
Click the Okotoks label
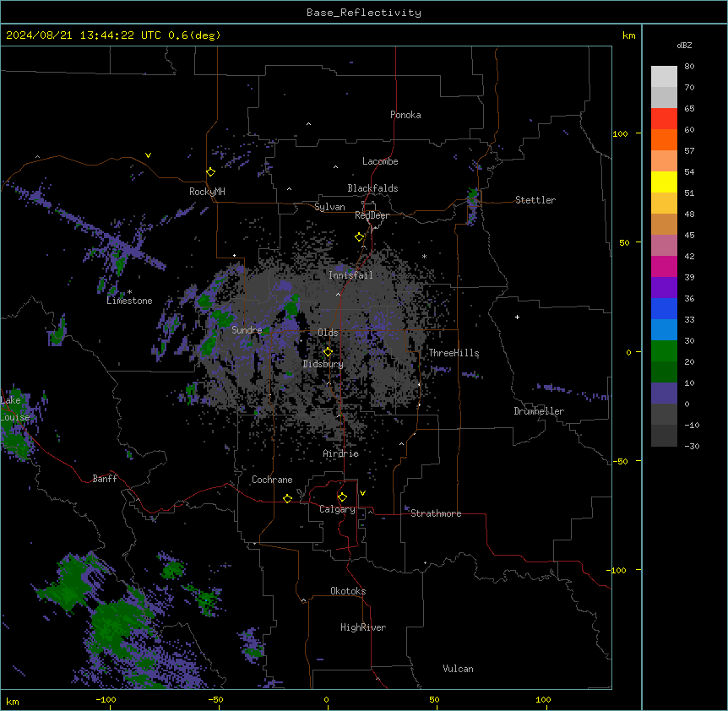pos(348,591)
